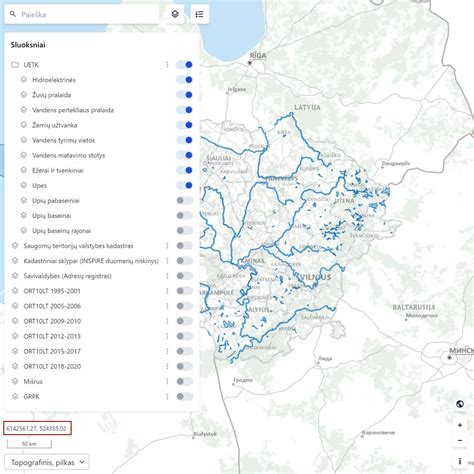
Task: Select the ORT10LT 2005-2006 layer name
Action: tap(52, 306)
